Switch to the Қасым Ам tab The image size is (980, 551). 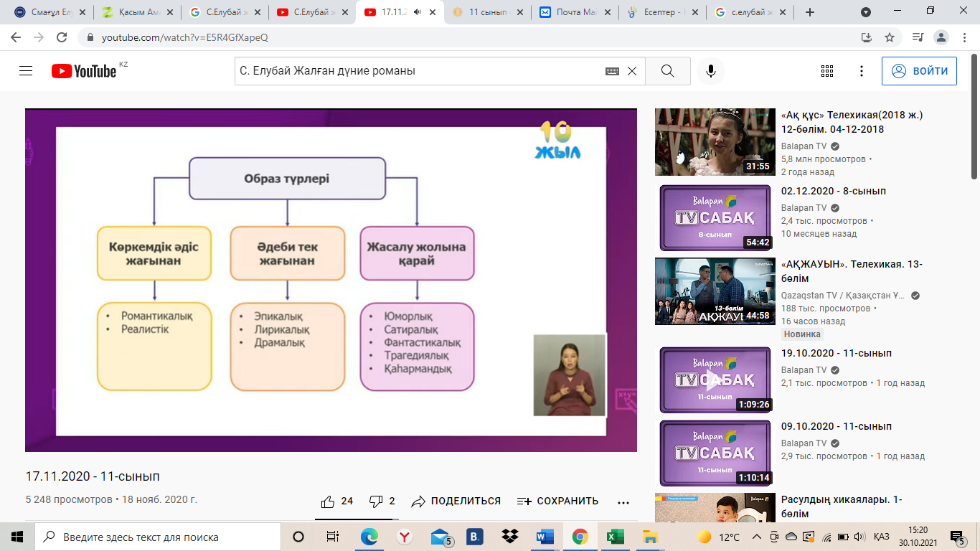138,12
